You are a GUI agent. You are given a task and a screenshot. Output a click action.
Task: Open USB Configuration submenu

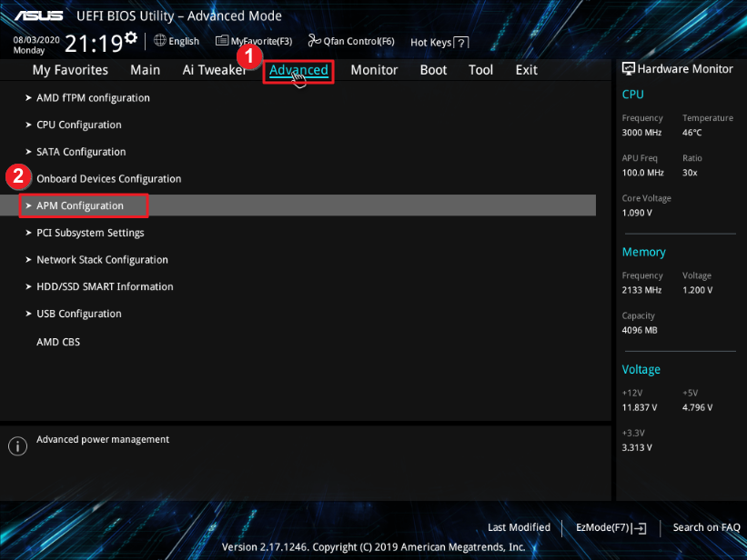pyautogui.click(x=79, y=314)
